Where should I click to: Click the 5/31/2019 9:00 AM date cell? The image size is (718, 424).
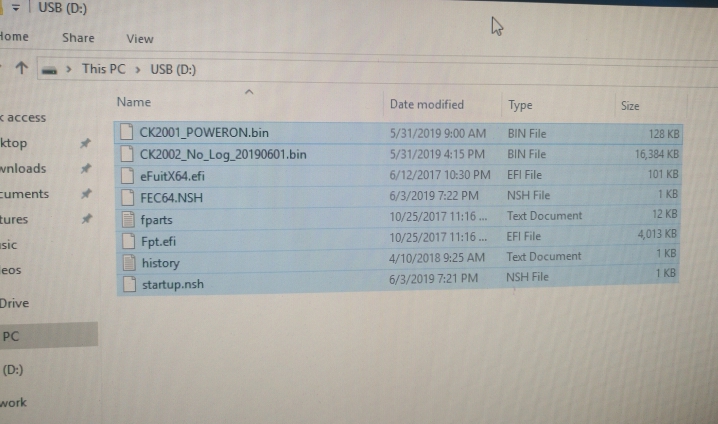438,134
